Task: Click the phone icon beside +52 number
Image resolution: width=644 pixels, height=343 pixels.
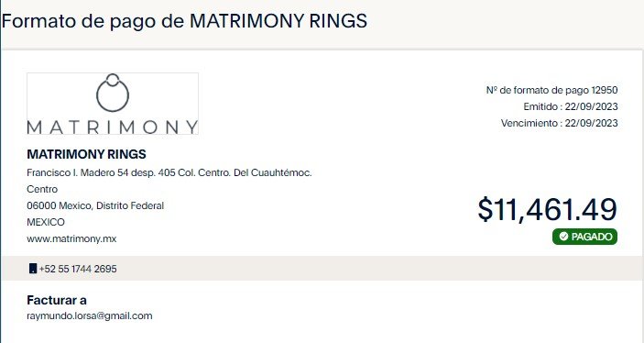Action: 33,269
